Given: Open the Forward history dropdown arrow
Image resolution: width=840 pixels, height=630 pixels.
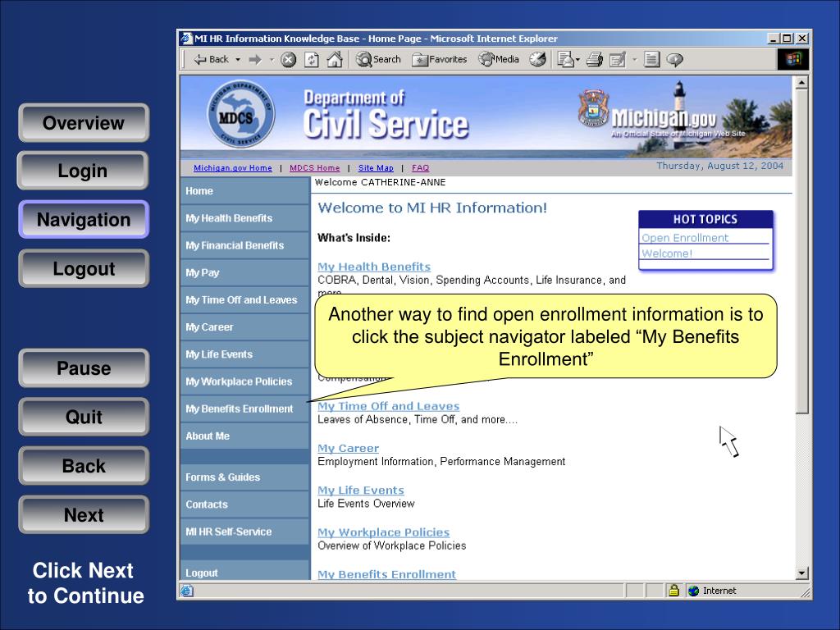Looking at the screenshot, I should click(272, 59).
